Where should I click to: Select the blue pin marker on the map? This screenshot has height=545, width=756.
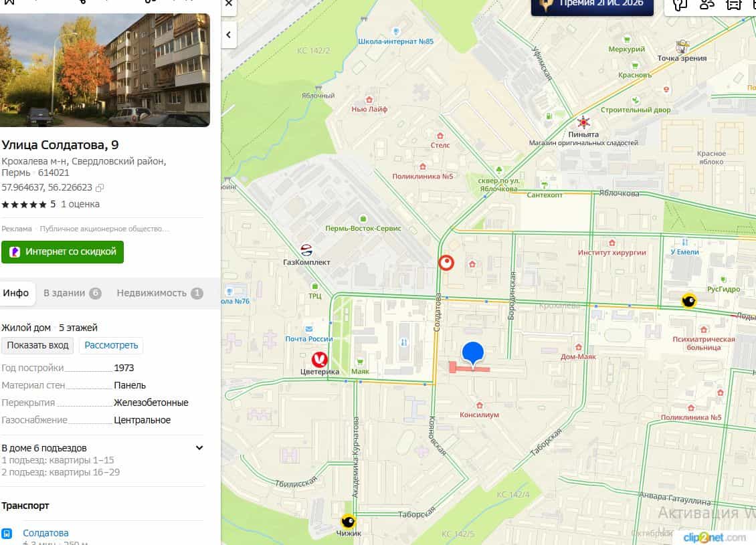point(473,354)
